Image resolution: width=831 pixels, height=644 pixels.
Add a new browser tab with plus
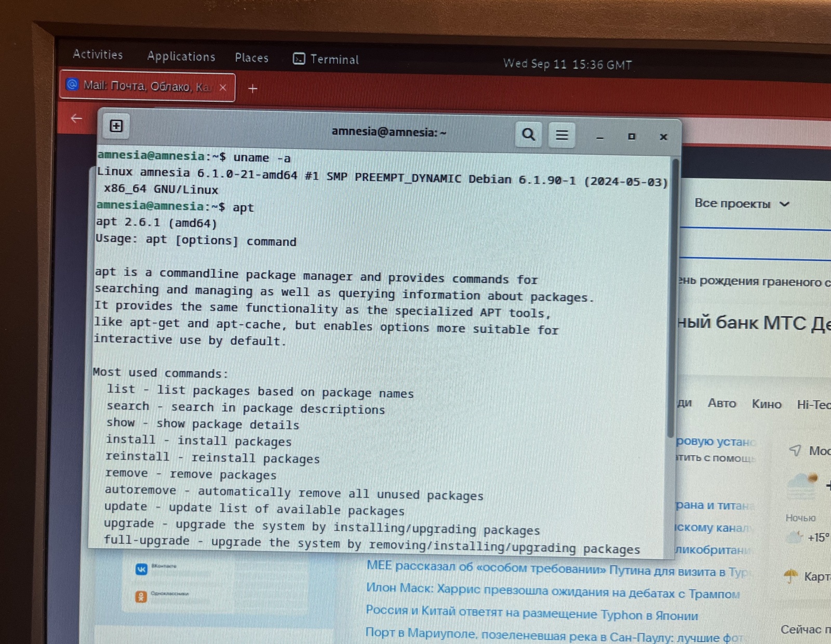pos(253,89)
